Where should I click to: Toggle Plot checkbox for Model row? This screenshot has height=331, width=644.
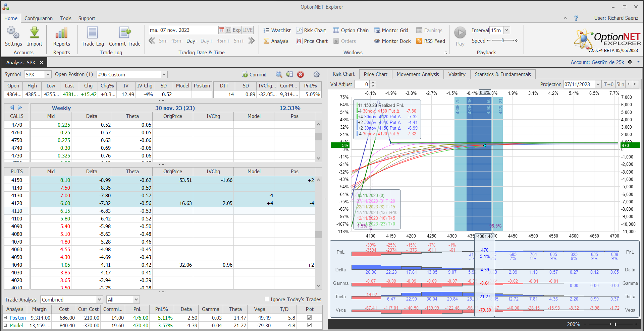(309, 325)
